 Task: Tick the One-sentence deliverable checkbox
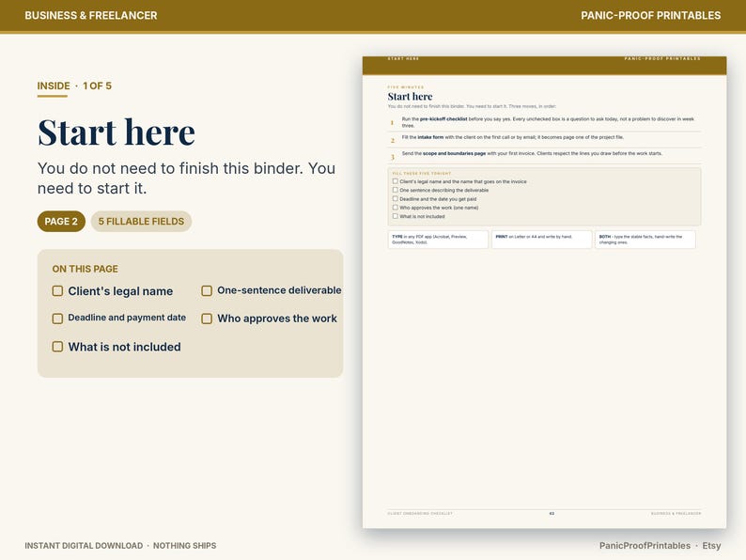pos(207,290)
